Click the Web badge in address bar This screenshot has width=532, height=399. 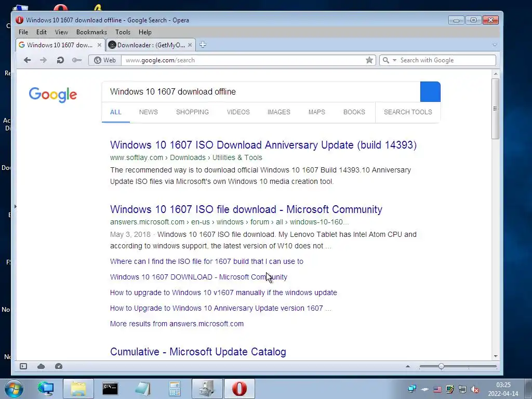point(105,60)
